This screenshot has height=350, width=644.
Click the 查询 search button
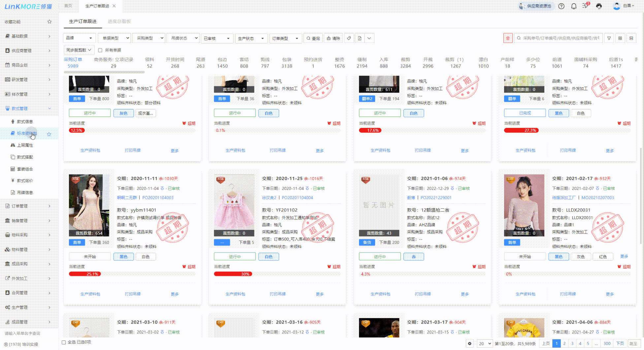tap(313, 38)
